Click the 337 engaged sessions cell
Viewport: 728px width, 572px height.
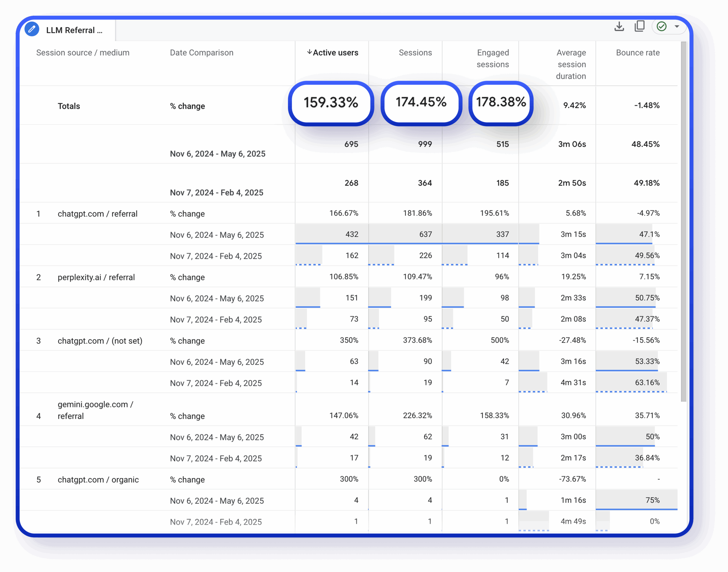502,235
